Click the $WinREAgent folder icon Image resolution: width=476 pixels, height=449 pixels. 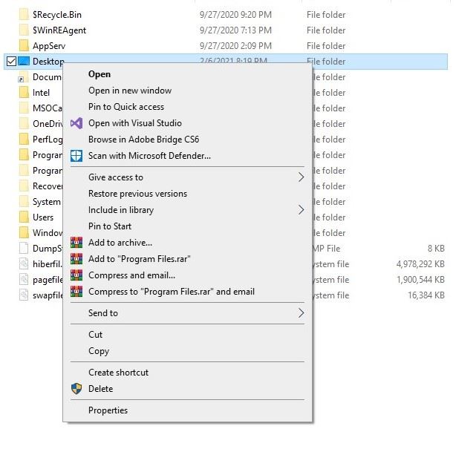(x=24, y=30)
